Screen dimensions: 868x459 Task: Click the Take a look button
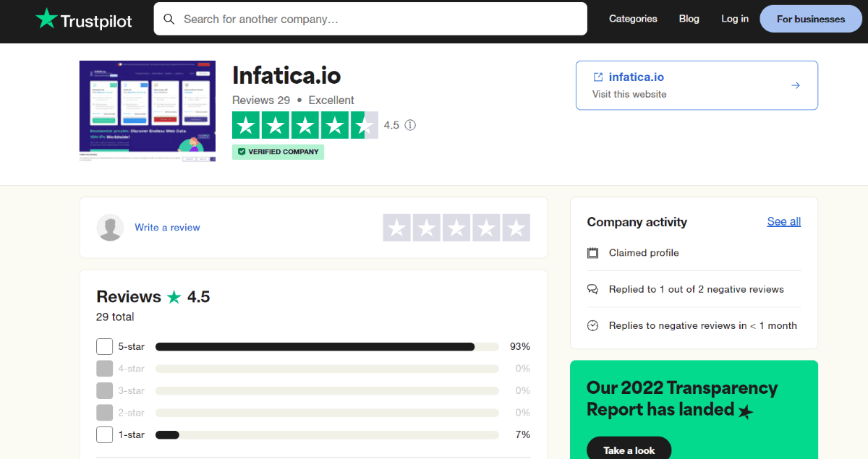(x=629, y=450)
